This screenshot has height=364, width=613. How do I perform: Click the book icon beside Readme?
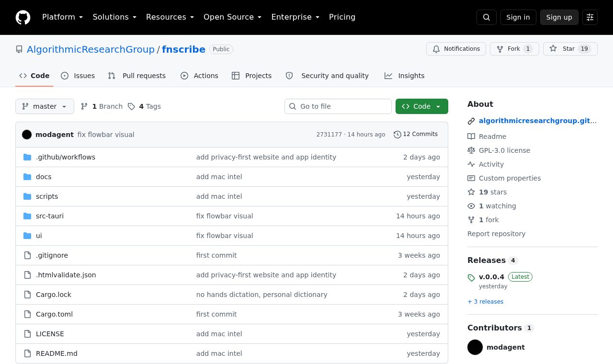[471, 136]
